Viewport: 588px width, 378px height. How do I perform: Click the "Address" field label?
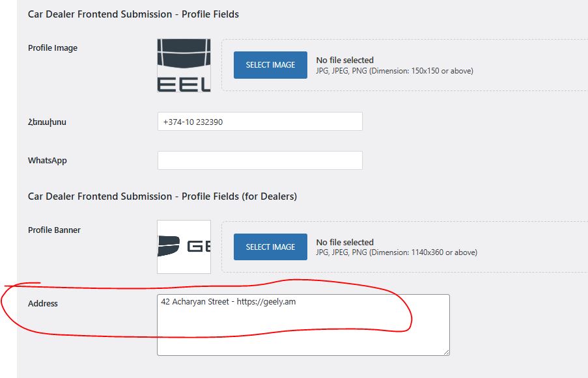point(43,304)
